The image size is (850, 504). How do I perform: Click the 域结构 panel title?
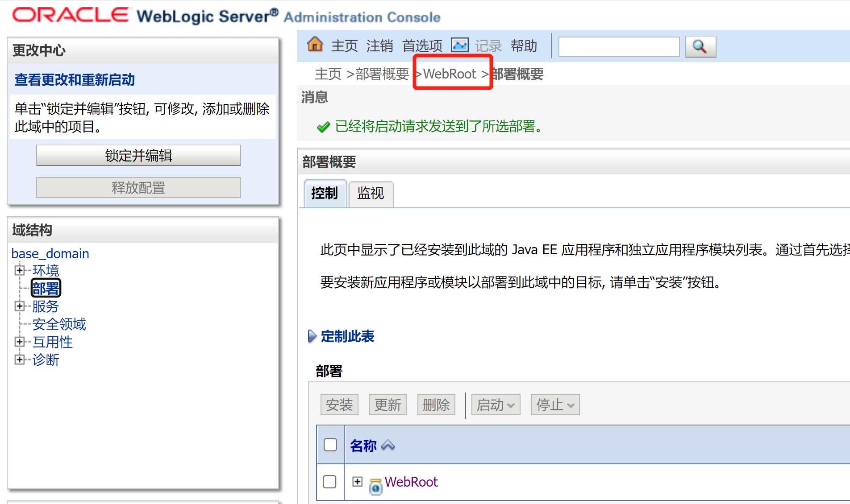(x=32, y=230)
